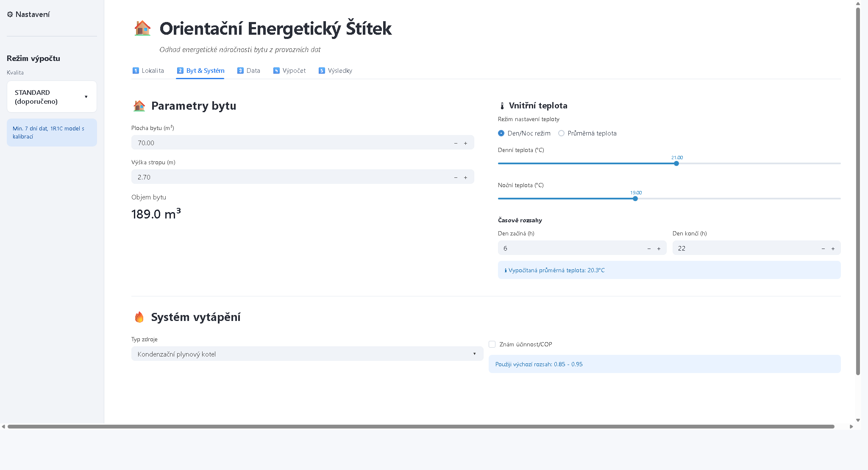Increase Plocha bytu with plus button
The width and height of the screenshot is (868, 470).
coord(465,143)
